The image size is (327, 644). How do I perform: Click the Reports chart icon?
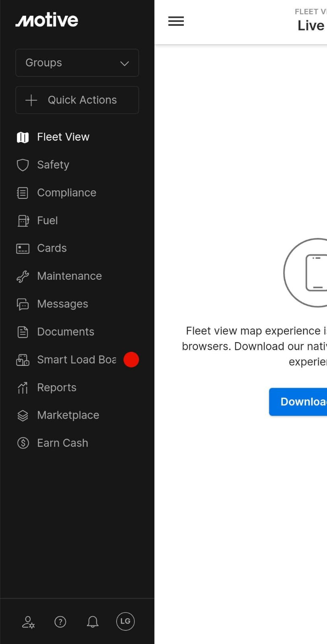[23, 388]
